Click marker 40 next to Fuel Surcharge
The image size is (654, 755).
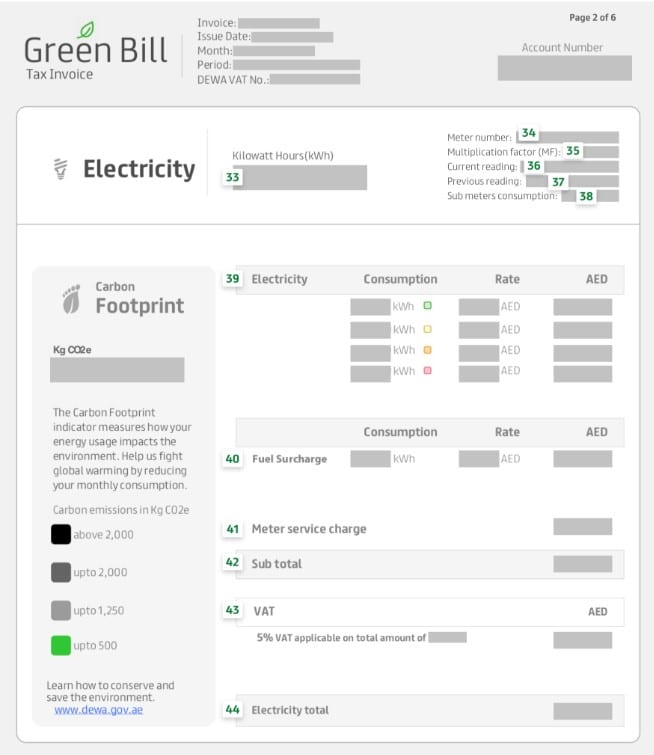tap(233, 459)
